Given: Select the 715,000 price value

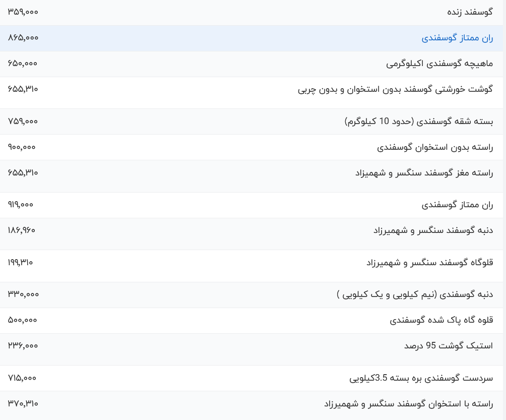Looking at the screenshot, I should click(x=22, y=378).
